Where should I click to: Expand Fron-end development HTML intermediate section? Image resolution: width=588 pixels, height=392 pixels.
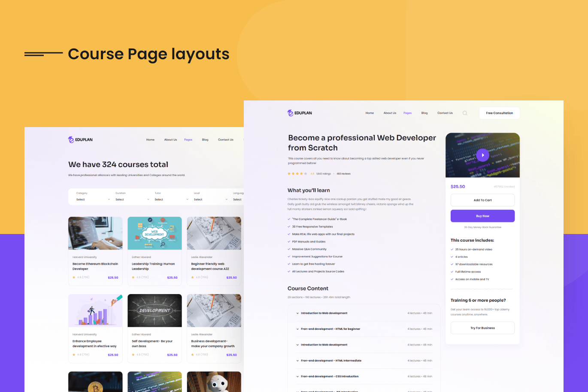[364, 361]
